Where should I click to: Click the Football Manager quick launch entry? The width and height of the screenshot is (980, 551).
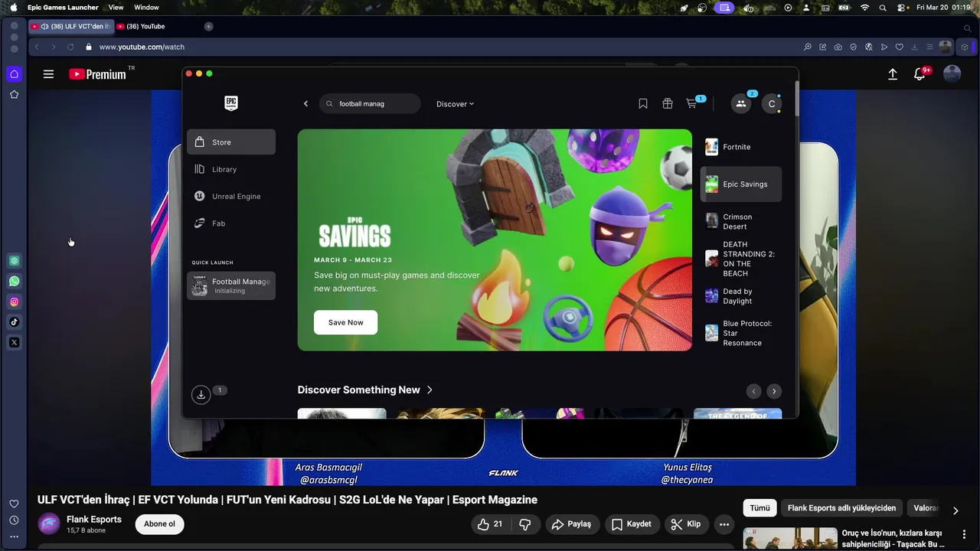tap(231, 285)
